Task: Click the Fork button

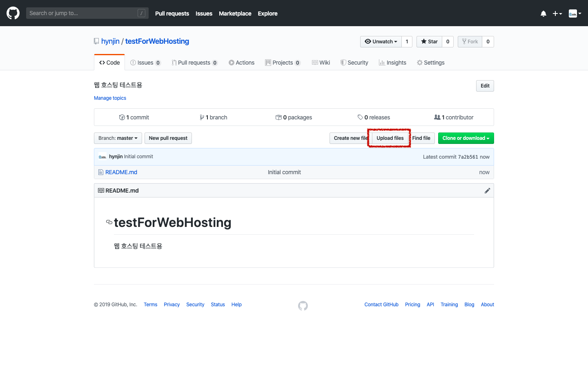Action: point(470,42)
